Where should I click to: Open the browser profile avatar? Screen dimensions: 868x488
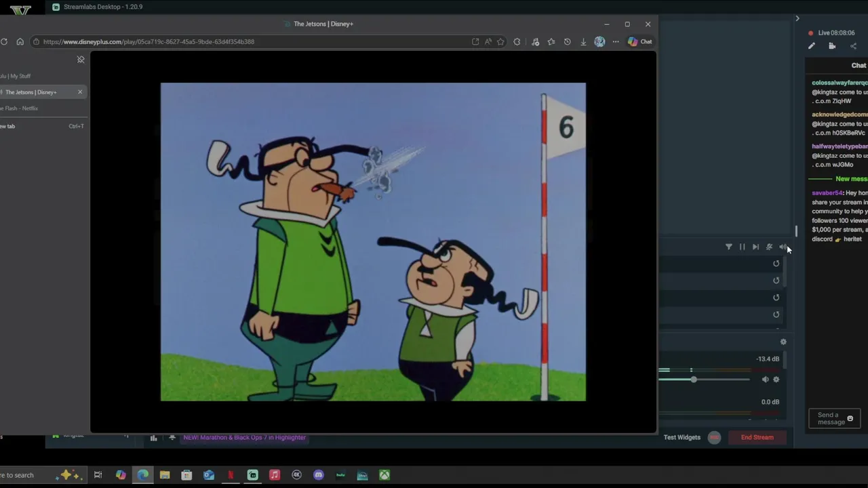click(599, 42)
